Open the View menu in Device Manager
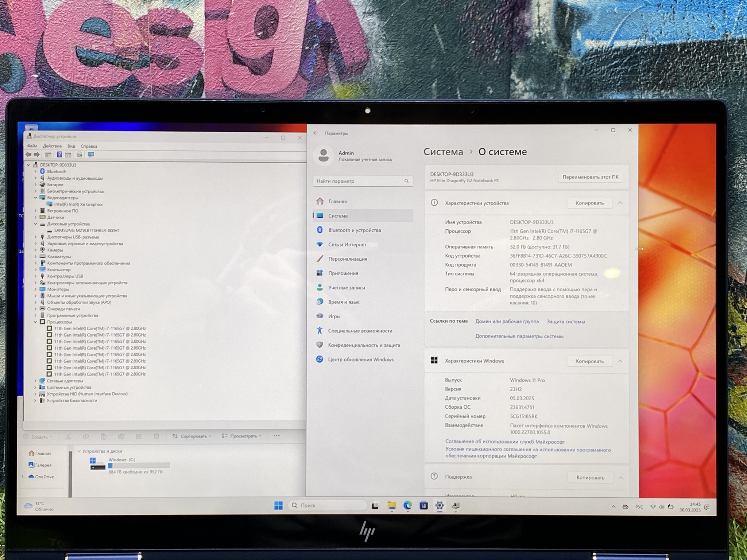Screen dimensions: 747x560 71,146
